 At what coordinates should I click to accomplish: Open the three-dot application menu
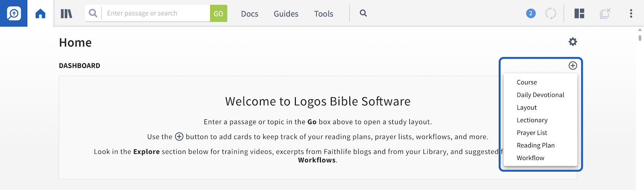(x=631, y=13)
